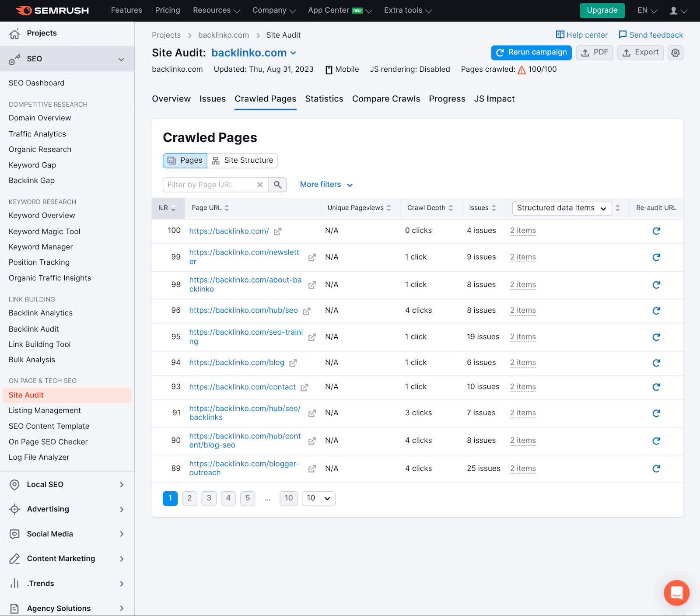Expand .Trends sidebar section
700x616 pixels.
(x=67, y=584)
